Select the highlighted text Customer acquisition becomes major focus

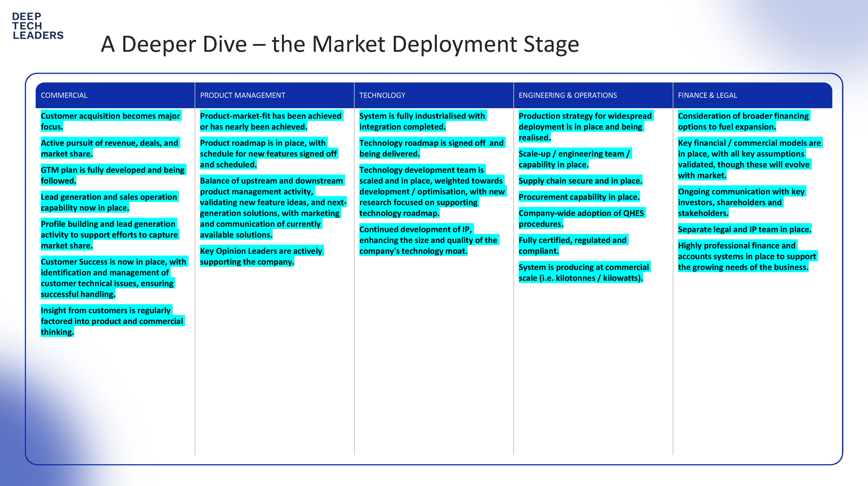click(111, 121)
